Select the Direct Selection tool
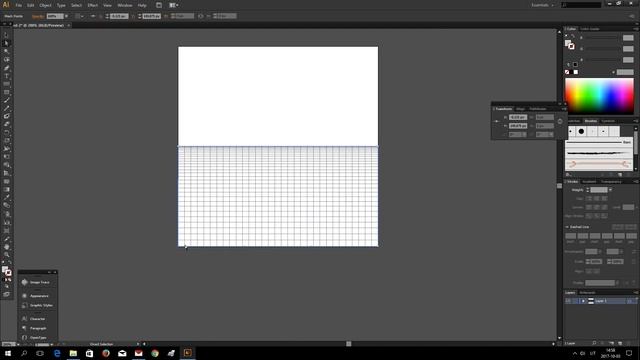Viewport: 640px width, 360px height. pyautogui.click(x=6, y=43)
